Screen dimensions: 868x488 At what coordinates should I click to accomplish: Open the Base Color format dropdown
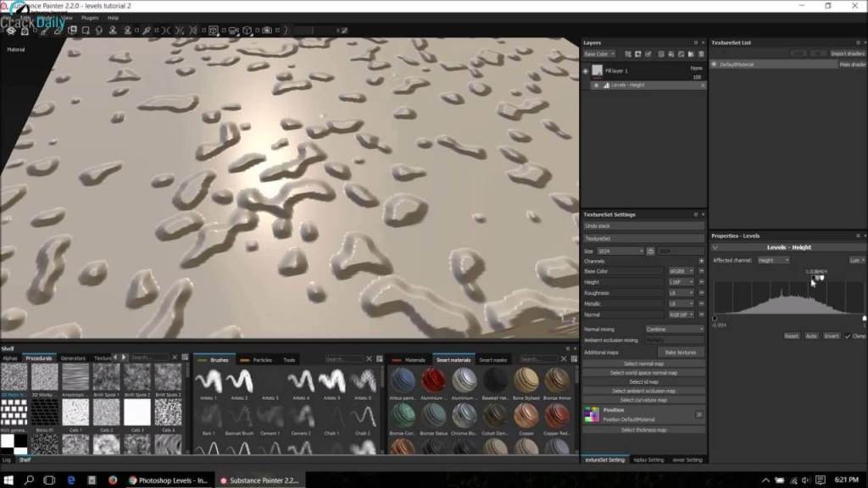coord(682,271)
